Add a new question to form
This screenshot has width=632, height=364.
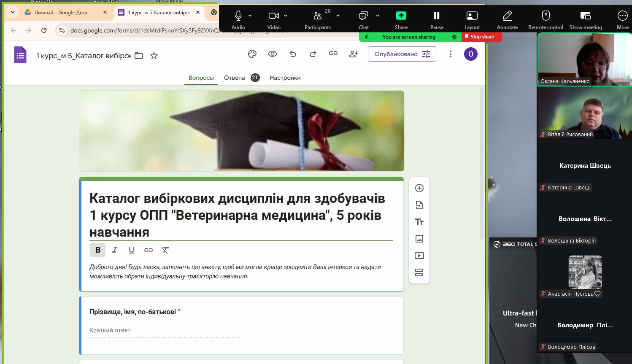[x=419, y=188]
